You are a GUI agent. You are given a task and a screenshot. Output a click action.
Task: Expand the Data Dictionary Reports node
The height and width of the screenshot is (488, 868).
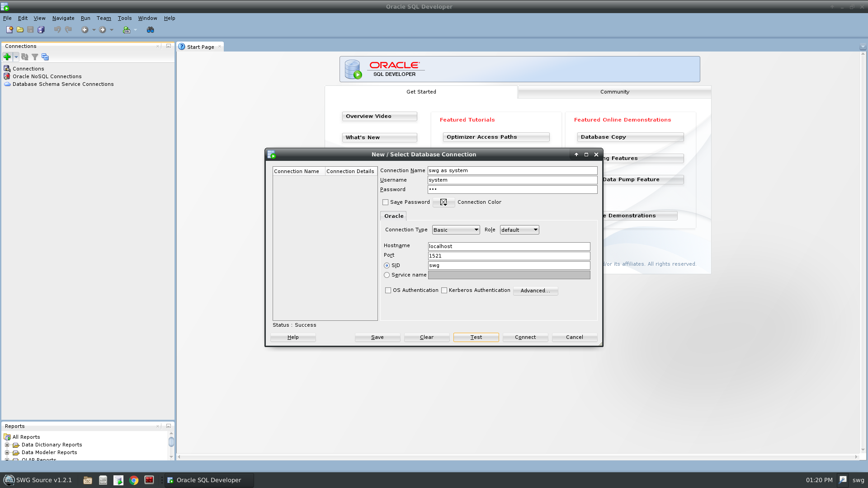pos(7,445)
